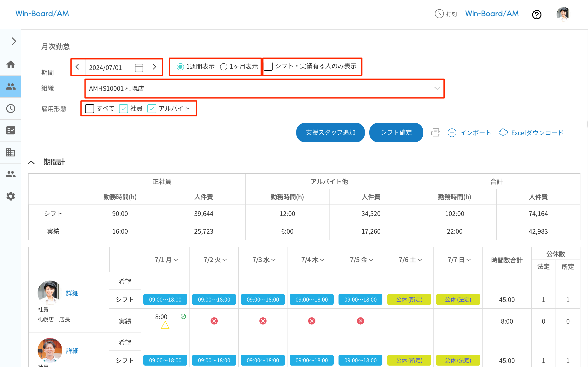Click the home icon in sidebar
Viewport: 588px width, 367px height.
tap(10, 64)
